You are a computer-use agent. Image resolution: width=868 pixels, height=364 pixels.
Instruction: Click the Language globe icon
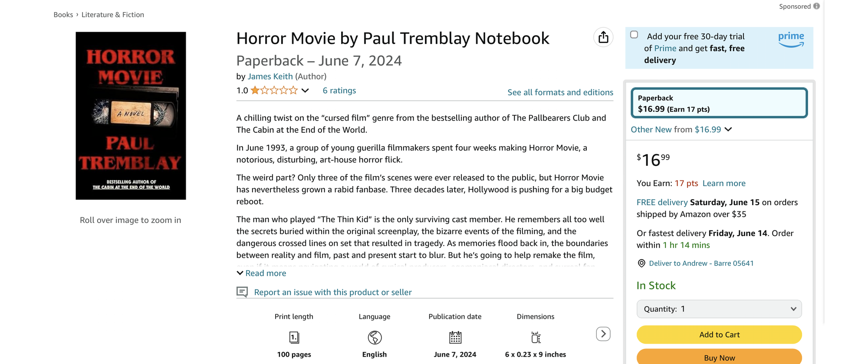pyautogui.click(x=375, y=337)
